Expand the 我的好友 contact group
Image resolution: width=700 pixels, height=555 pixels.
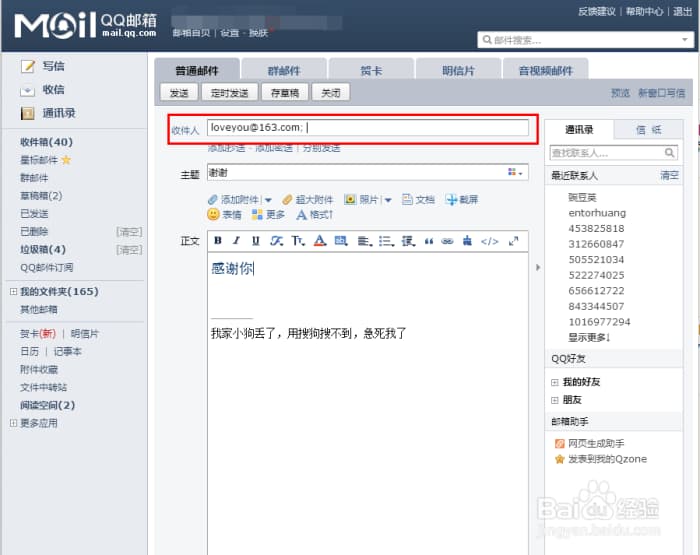555,382
